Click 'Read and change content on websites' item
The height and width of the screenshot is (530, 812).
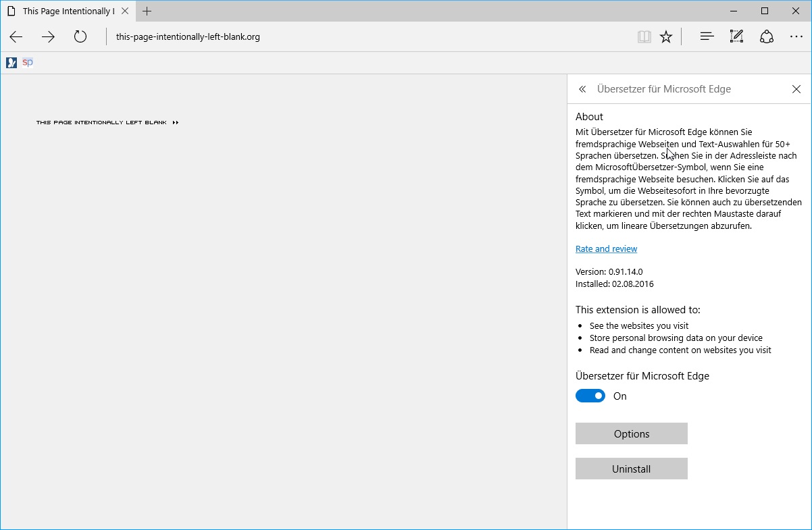point(680,350)
